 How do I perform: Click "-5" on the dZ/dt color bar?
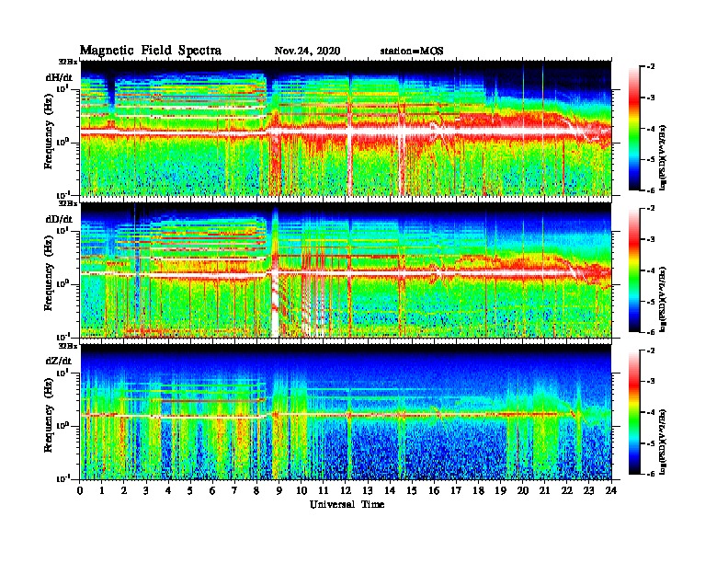point(651,443)
